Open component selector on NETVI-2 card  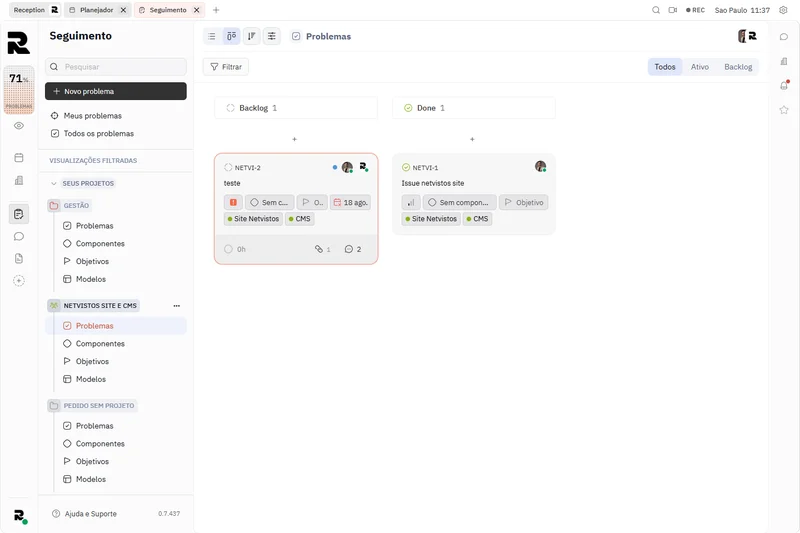point(269,202)
